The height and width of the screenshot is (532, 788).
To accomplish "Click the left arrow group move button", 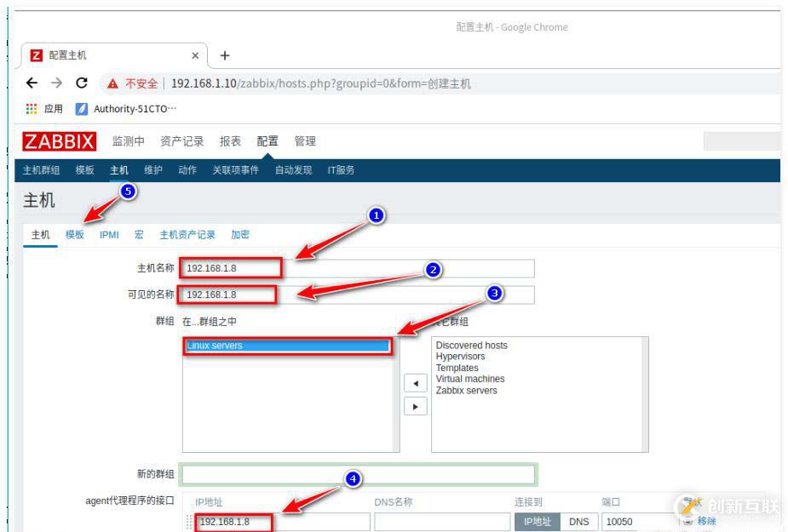I will tap(416, 383).
